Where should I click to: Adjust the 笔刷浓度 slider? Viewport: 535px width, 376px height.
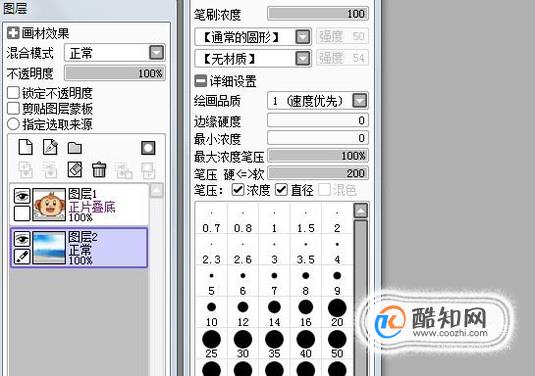coord(318,14)
